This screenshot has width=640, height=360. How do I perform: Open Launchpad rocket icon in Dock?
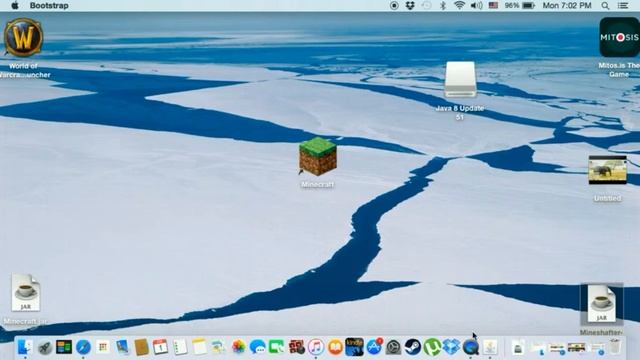[x=44, y=347]
